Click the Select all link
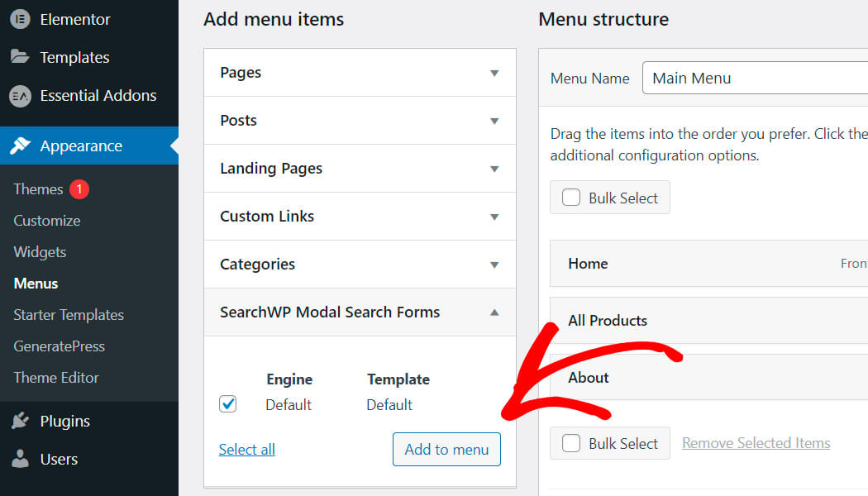 coord(247,450)
